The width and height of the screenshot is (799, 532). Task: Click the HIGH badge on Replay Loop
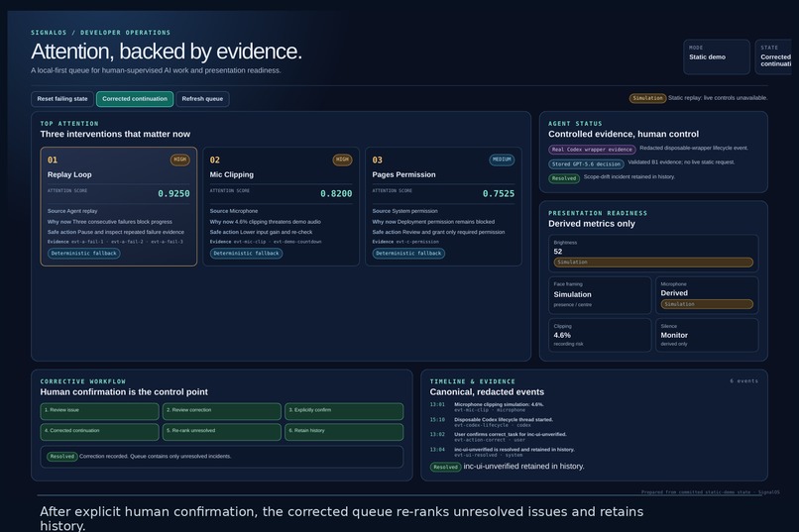point(179,160)
